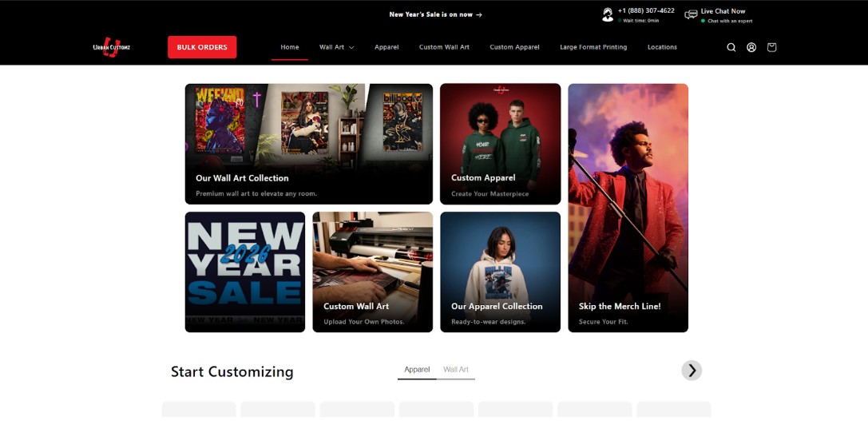The image size is (868, 421).
Task: Go to Custom Wall Art in navigation
Action: [444, 47]
